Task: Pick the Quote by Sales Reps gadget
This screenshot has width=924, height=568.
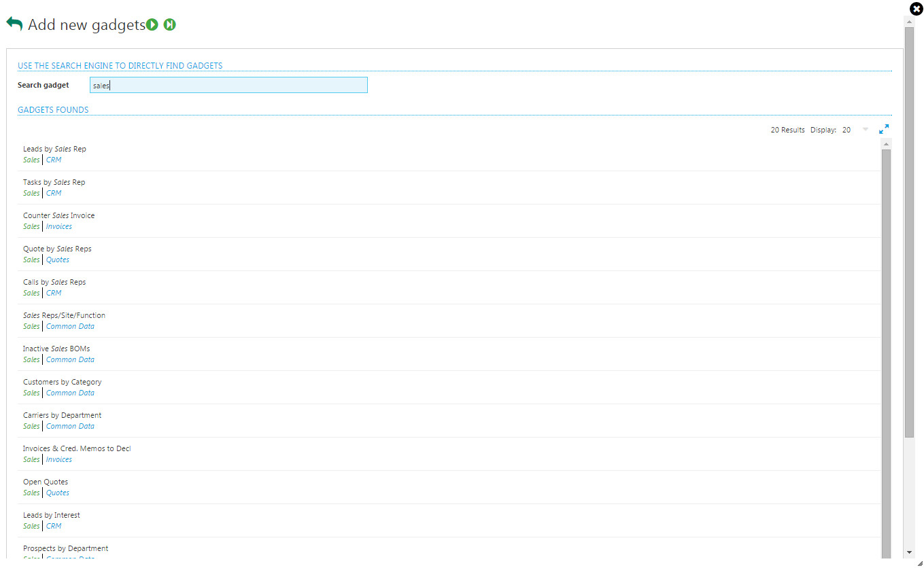Action: pyautogui.click(x=57, y=249)
